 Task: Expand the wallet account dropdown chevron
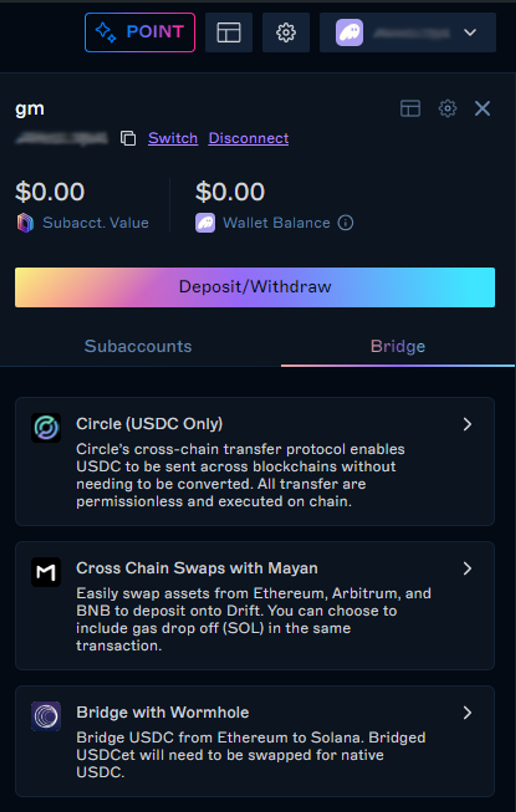click(470, 32)
